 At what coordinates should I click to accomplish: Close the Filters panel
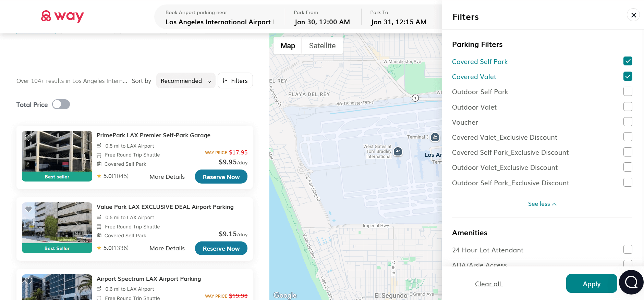[x=633, y=15]
